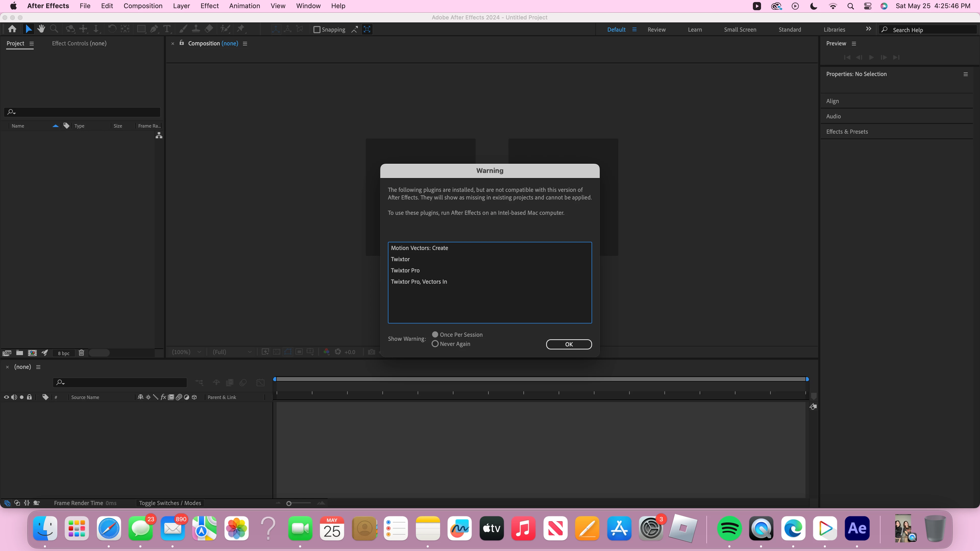Open the Project panel menu
Image resolution: width=980 pixels, height=551 pixels.
tap(32, 44)
